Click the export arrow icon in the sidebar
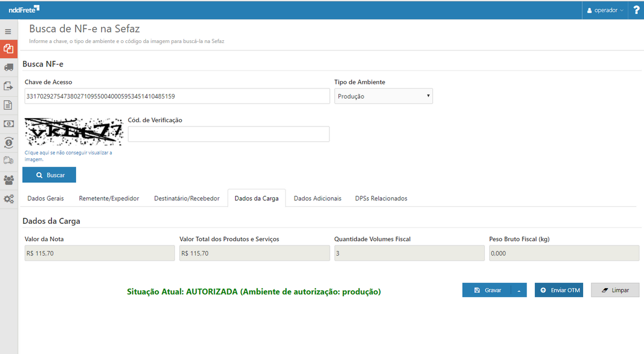Image resolution: width=644 pixels, height=354 pixels. click(8, 86)
